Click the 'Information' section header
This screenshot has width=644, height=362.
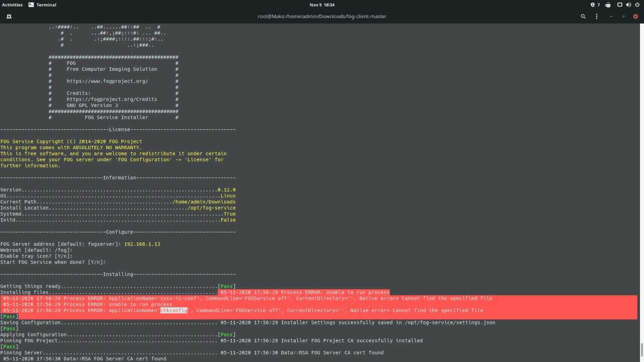119,177
